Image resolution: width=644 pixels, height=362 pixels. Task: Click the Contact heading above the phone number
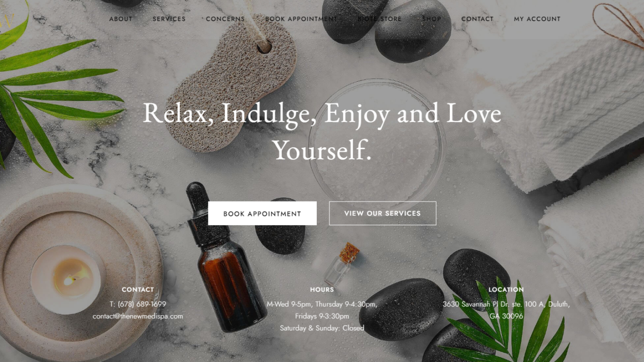138,290
